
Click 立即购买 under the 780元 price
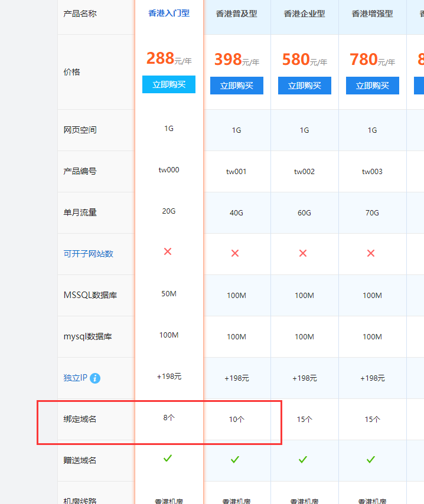click(x=373, y=86)
